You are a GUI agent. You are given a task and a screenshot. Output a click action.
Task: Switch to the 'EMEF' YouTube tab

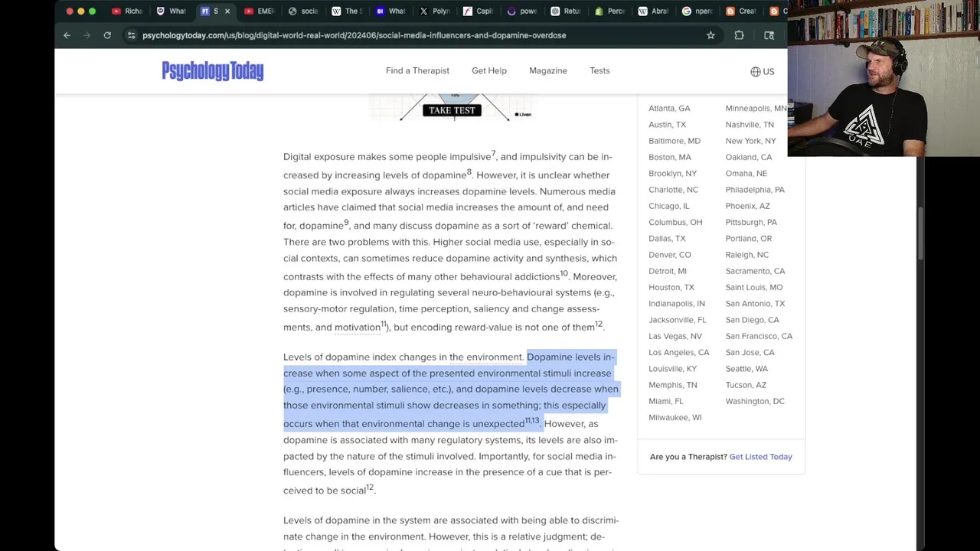tap(259, 11)
